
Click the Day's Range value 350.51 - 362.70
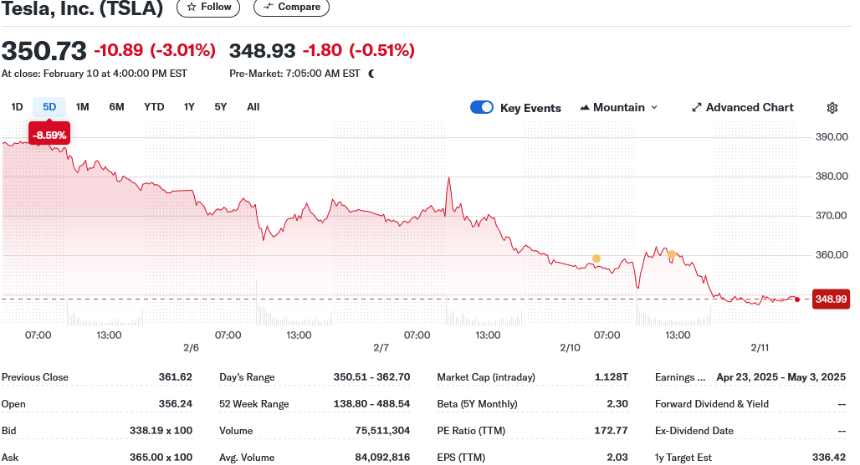tap(371, 377)
